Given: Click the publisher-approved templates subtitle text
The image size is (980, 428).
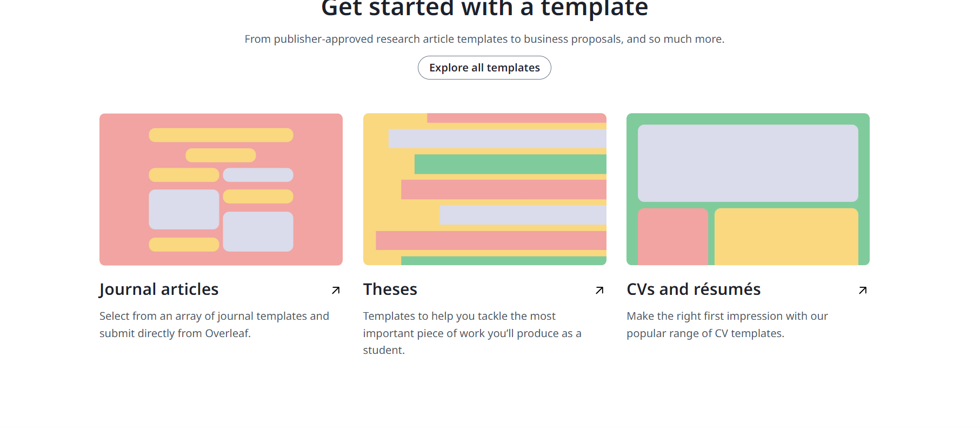Looking at the screenshot, I should [x=484, y=39].
